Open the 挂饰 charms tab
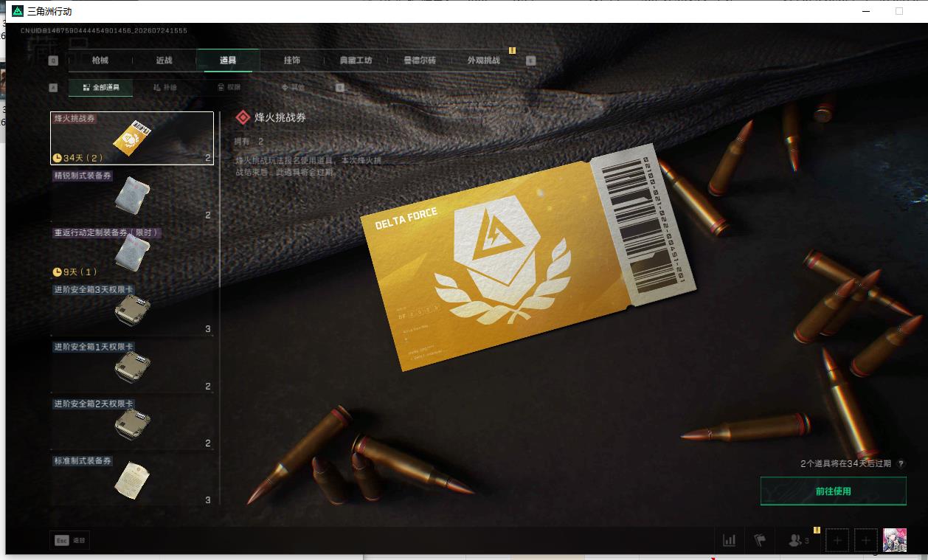Viewport: 928px width, 560px height. tap(292, 60)
